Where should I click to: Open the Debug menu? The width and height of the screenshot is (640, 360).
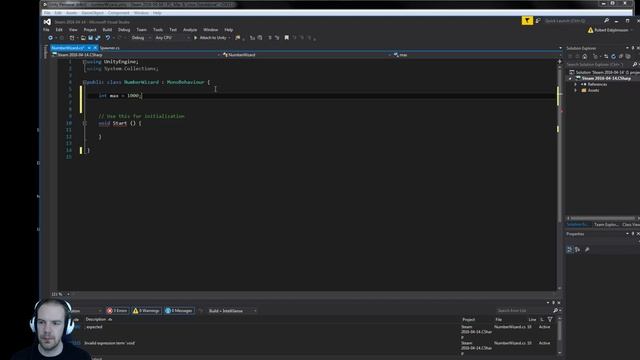tap(124, 30)
